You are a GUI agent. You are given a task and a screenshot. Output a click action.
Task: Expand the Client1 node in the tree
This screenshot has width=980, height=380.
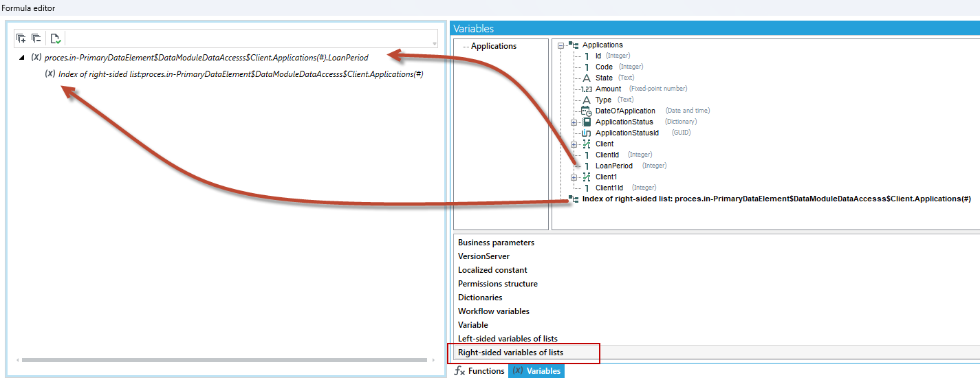point(574,177)
